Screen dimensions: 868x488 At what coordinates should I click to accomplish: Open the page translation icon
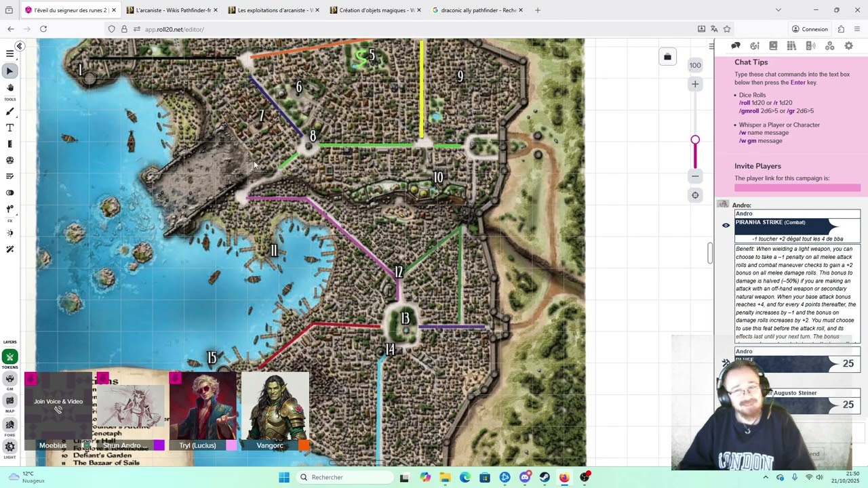(x=714, y=29)
